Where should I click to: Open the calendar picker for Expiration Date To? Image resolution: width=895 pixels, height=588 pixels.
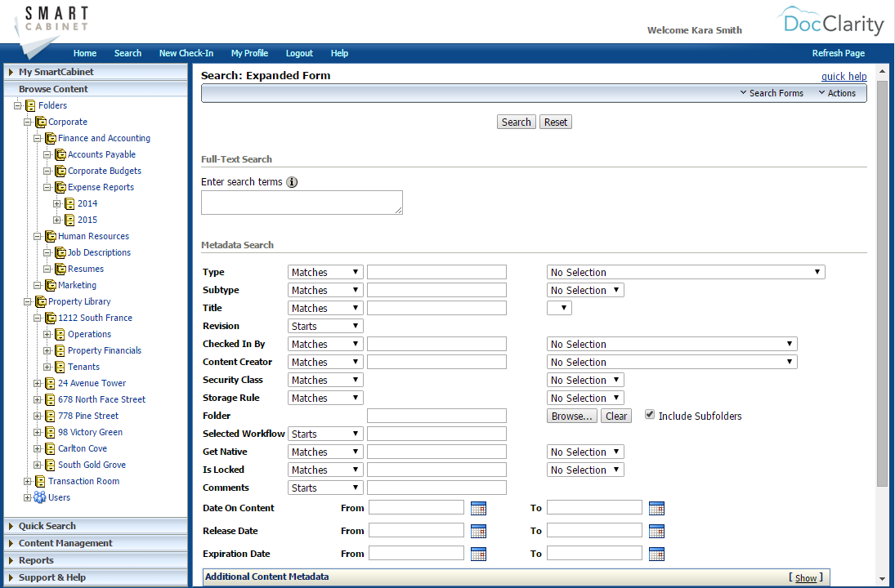tap(656, 553)
